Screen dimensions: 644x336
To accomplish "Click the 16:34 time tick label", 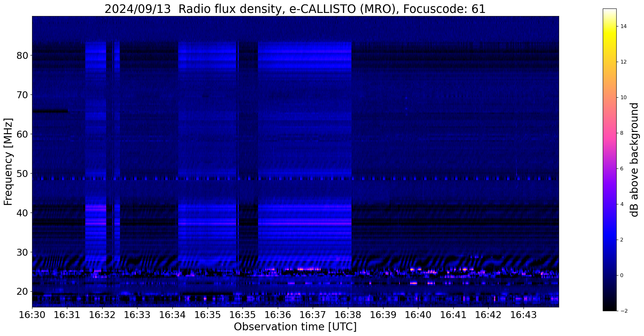I will 172,315.
